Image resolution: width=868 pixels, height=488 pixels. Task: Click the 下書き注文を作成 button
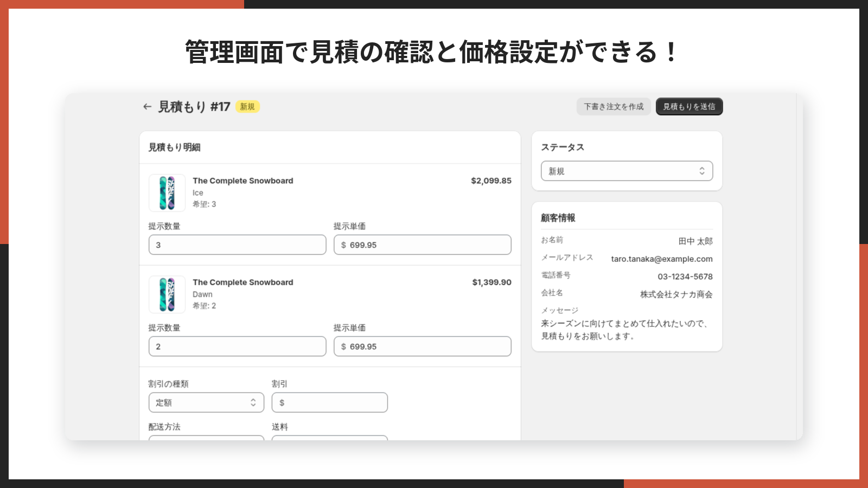click(614, 107)
